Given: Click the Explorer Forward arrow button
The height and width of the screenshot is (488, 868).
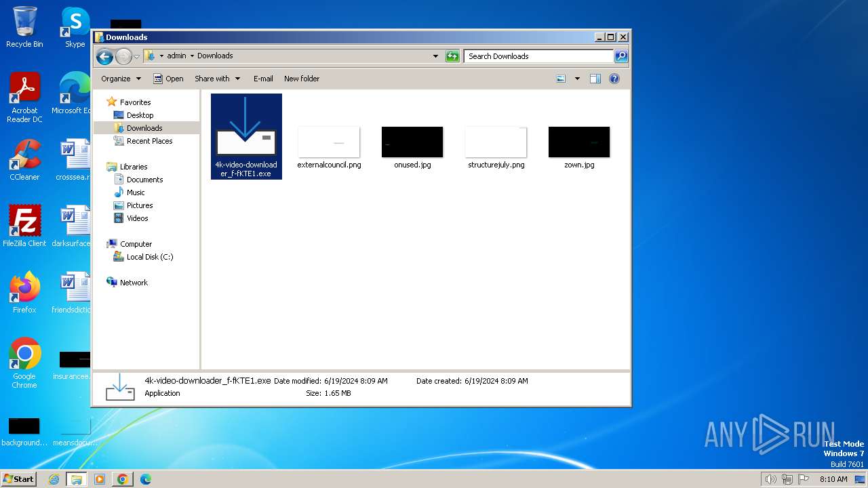Looking at the screenshot, I should [123, 56].
